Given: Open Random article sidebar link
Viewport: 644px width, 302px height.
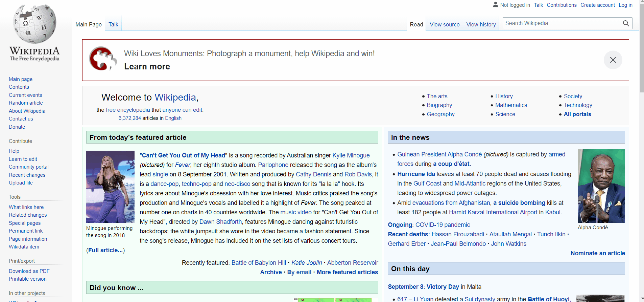Looking at the screenshot, I should pyautogui.click(x=26, y=103).
